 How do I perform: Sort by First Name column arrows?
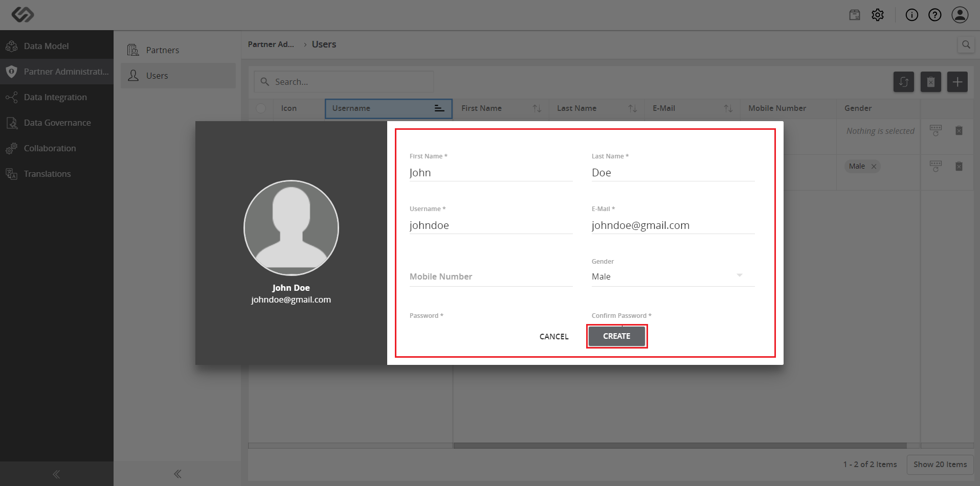pos(537,108)
